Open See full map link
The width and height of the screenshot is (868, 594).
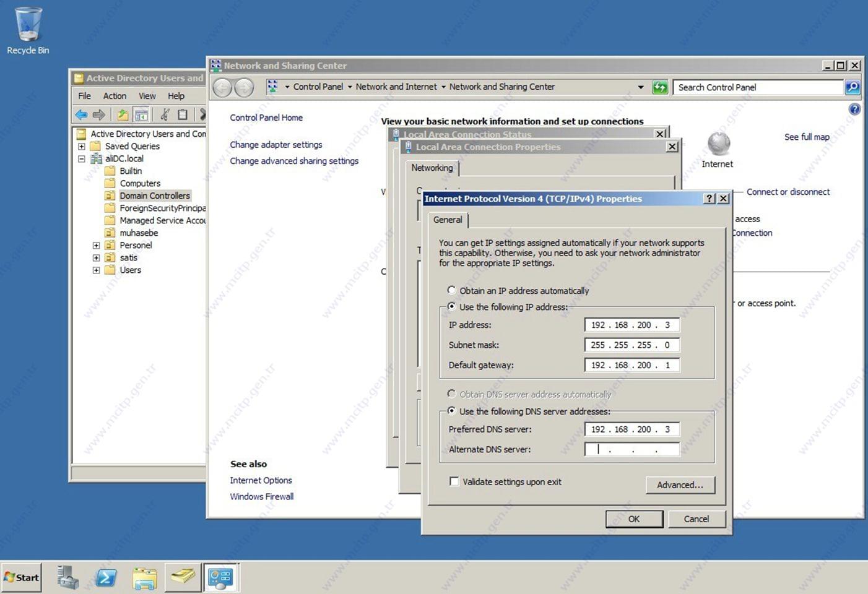(807, 137)
